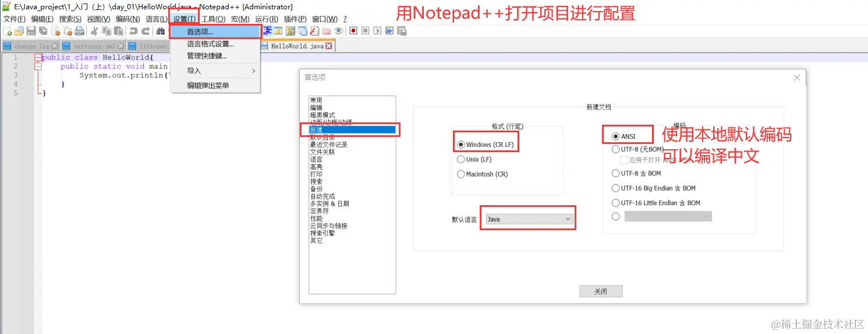The image size is (868, 334).
Task: Open Folder as Workspace toolbar icon
Action: click(x=327, y=30)
